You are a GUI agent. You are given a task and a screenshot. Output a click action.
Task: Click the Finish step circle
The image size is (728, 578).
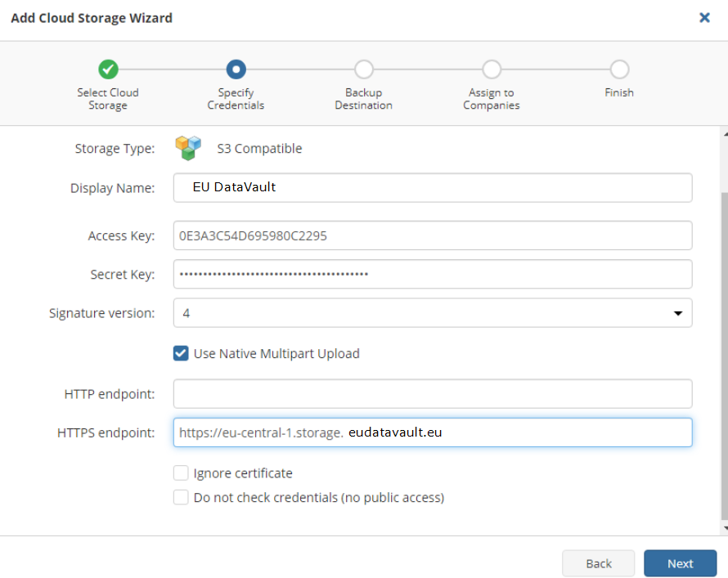pyautogui.click(x=619, y=69)
